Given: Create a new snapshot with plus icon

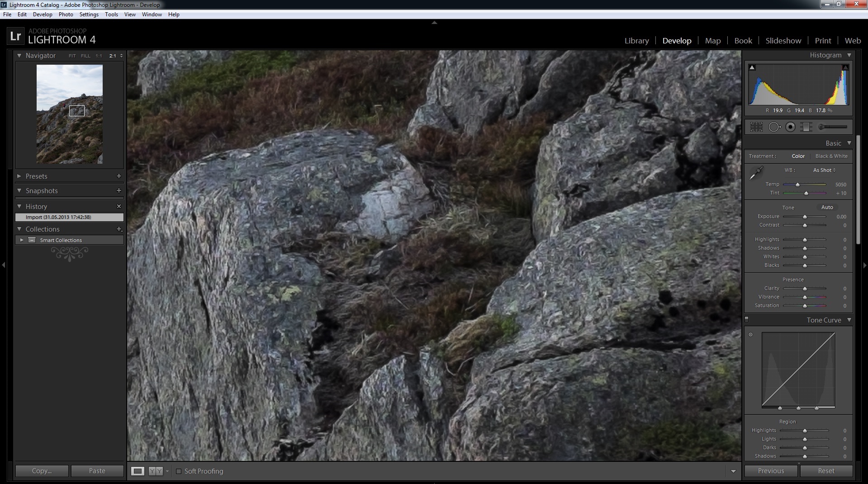Looking at the screenshot, I should 119,190.
